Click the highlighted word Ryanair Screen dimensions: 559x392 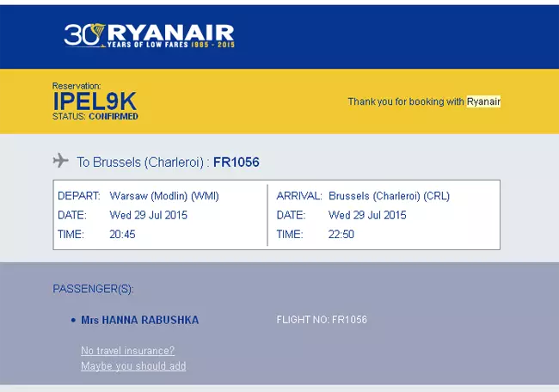pos(484,101)
